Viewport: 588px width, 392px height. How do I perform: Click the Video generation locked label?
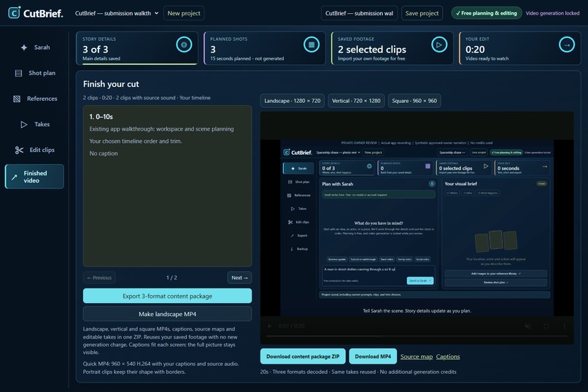point(552,13)
